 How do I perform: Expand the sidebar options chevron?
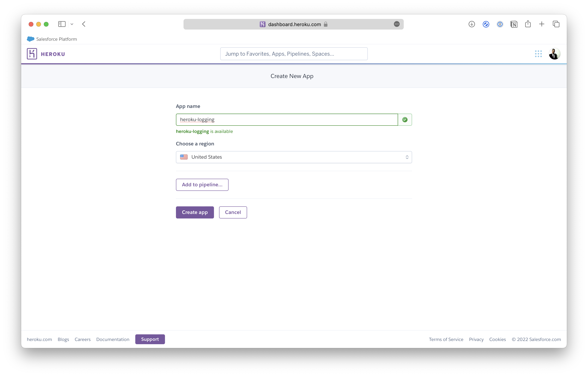72,24
